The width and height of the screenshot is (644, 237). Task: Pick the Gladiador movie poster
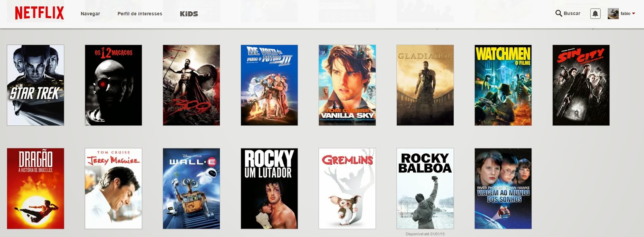[x=425, y=85]
